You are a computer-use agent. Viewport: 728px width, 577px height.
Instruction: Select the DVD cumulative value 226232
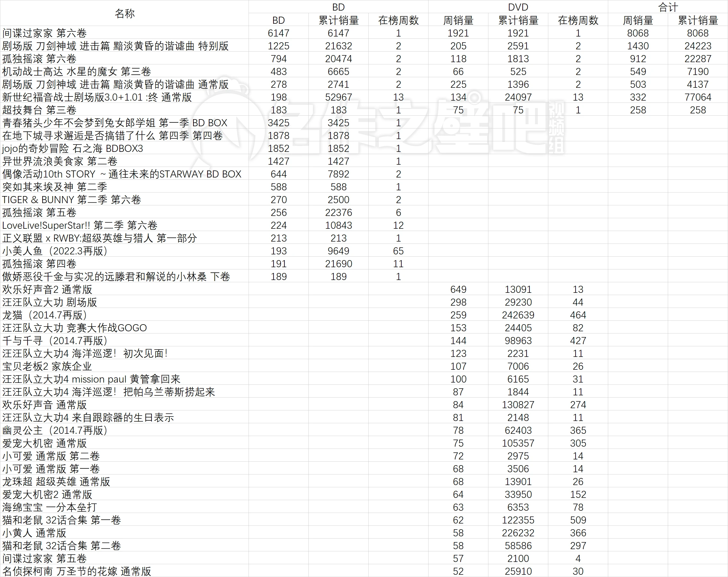(x=518, y=534)
